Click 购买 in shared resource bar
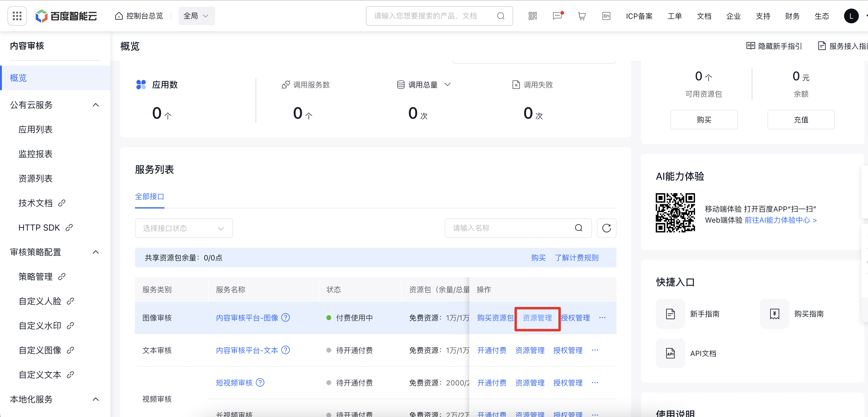Image resolution: width=868 pixels, height=417 pixels. click(539, 258)
